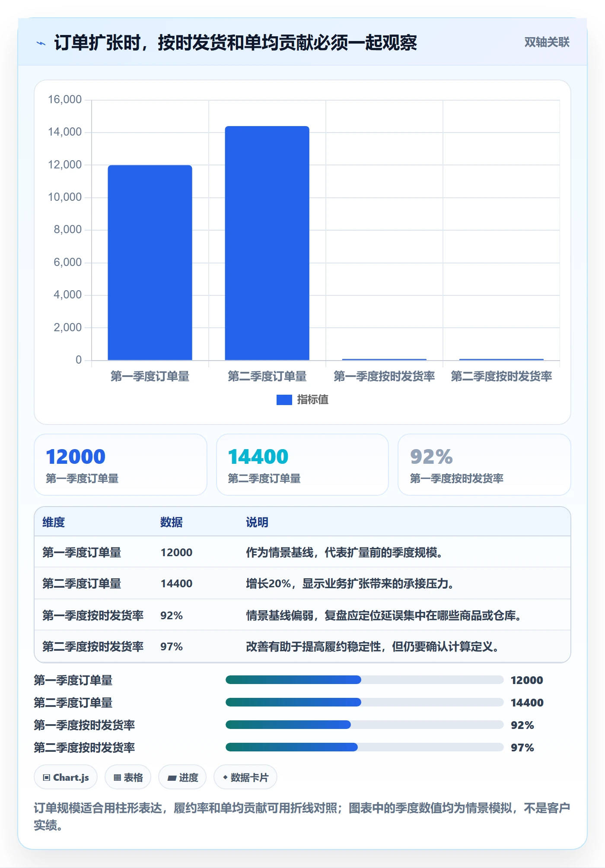Click table value 14400

point(176,583)
